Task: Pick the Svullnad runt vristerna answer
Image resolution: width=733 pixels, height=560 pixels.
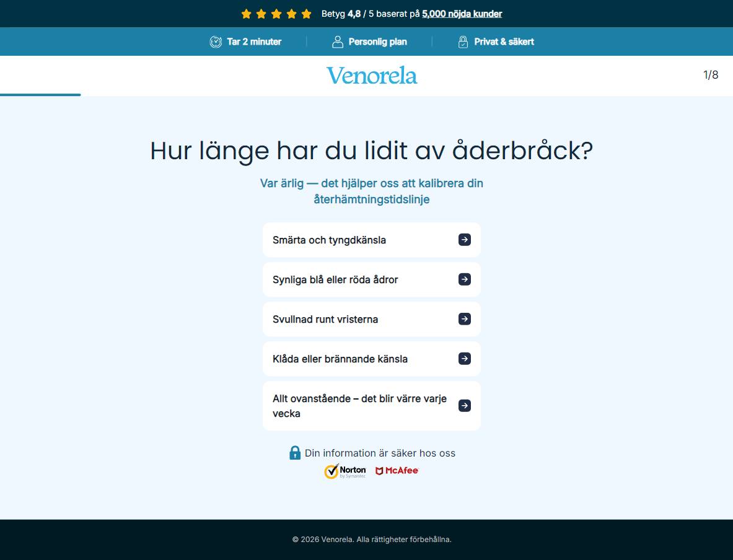Action: (x=372, y=319)
